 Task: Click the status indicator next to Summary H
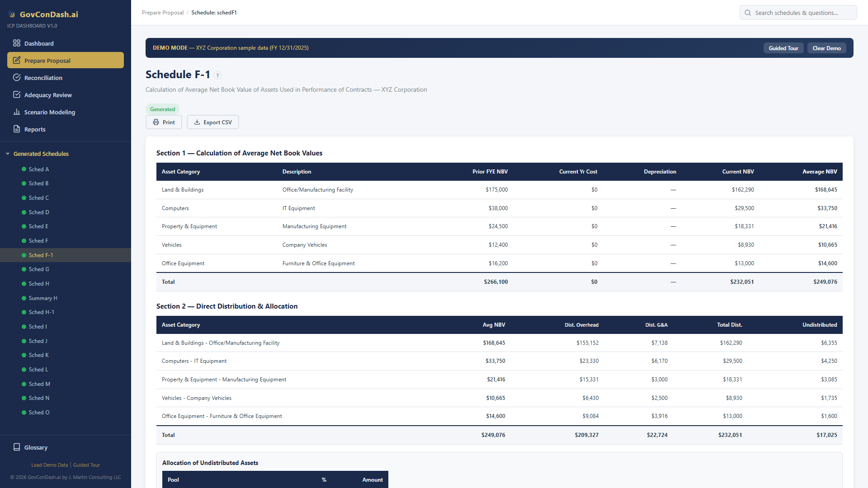click(23, 298)
